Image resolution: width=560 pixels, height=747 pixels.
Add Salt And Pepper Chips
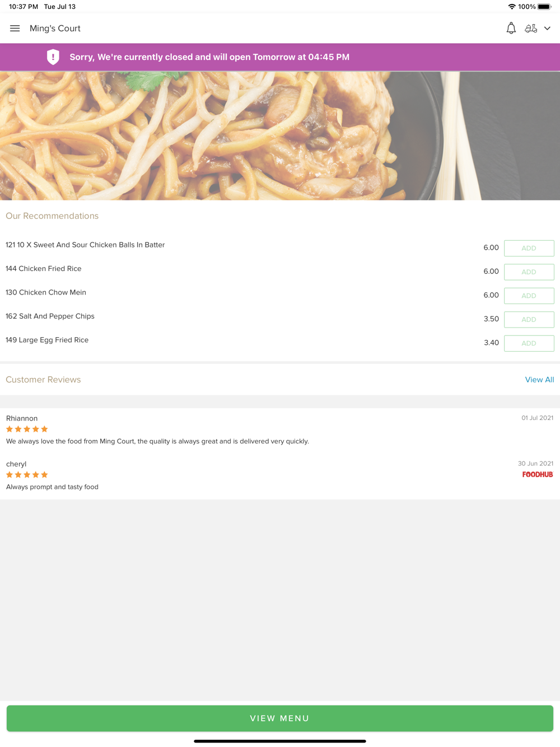coord(529,320)
